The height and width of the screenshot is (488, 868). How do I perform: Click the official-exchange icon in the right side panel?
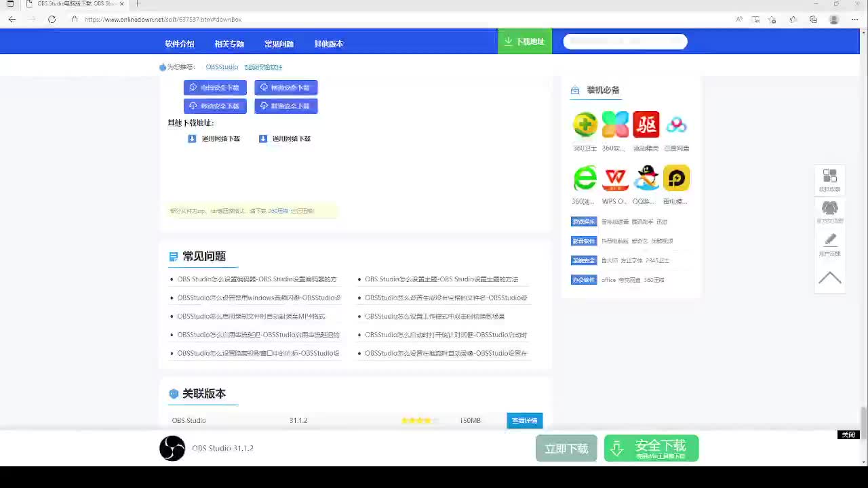[829, 208]
